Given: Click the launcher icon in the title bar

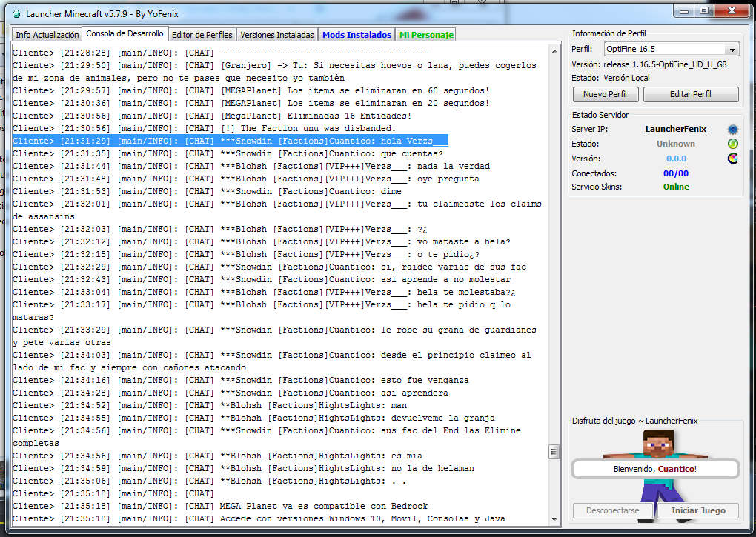Looking at the screenshot, I should click(16, 13).
